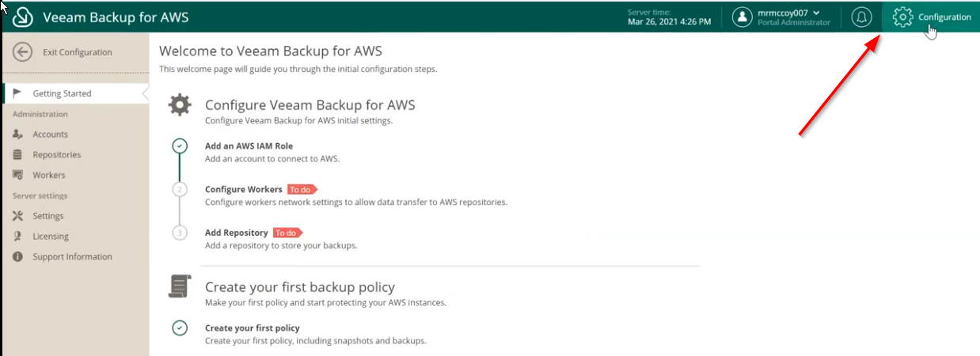This screenshot has height=356, width=980.
Task: Click the Exit Configuration back arrow
Action: point(22,52)
